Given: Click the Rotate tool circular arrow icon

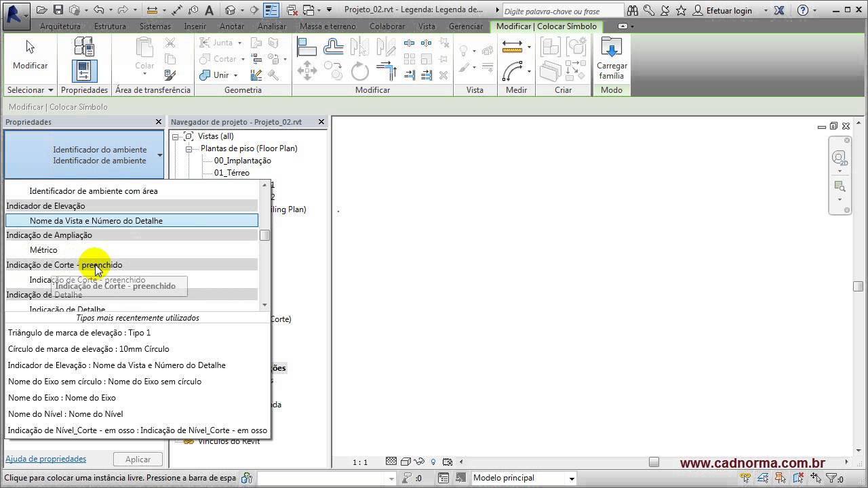Looking at the screenshot, I should point(360,70).
